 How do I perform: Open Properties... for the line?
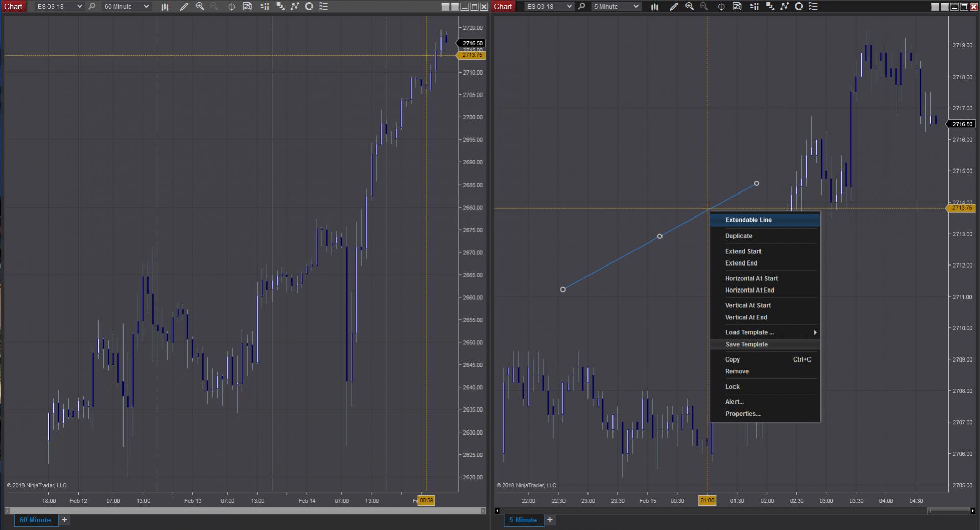point(765,414)
